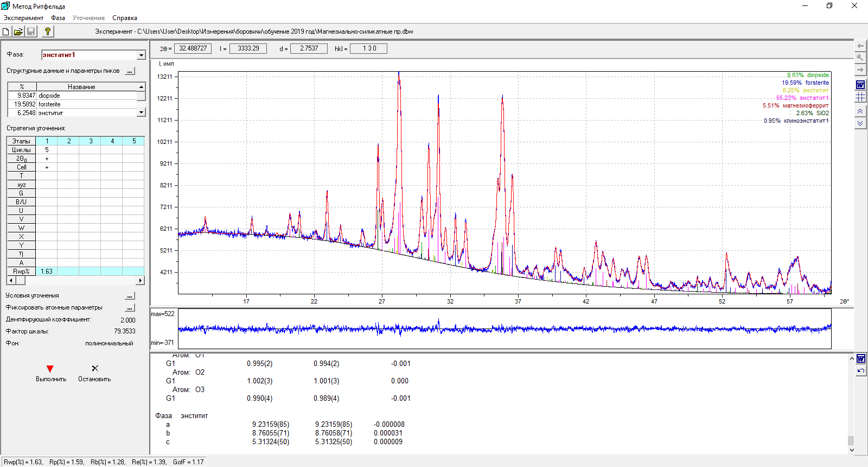Open the Эксперимент menu
Screen dimensions: 868x467
click(23, 18)
